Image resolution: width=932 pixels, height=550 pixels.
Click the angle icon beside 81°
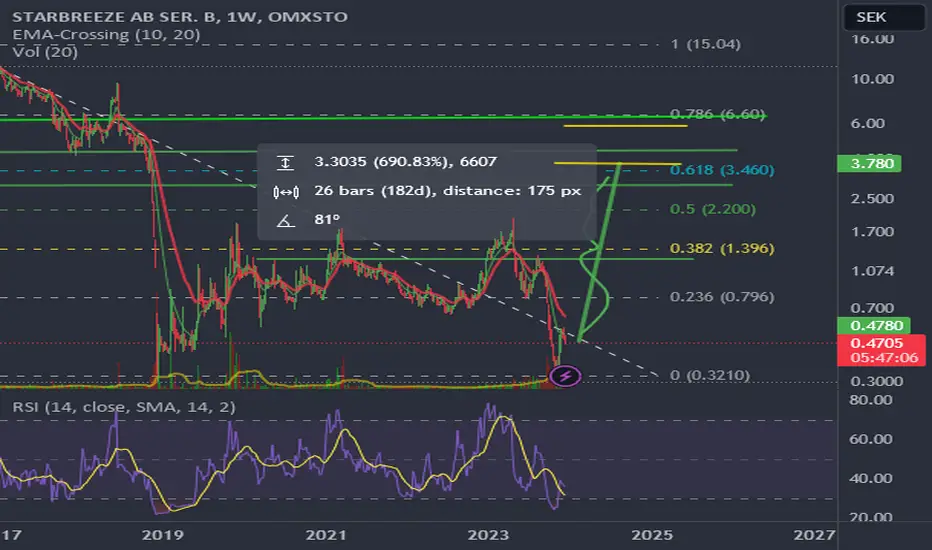click(285, 221)
